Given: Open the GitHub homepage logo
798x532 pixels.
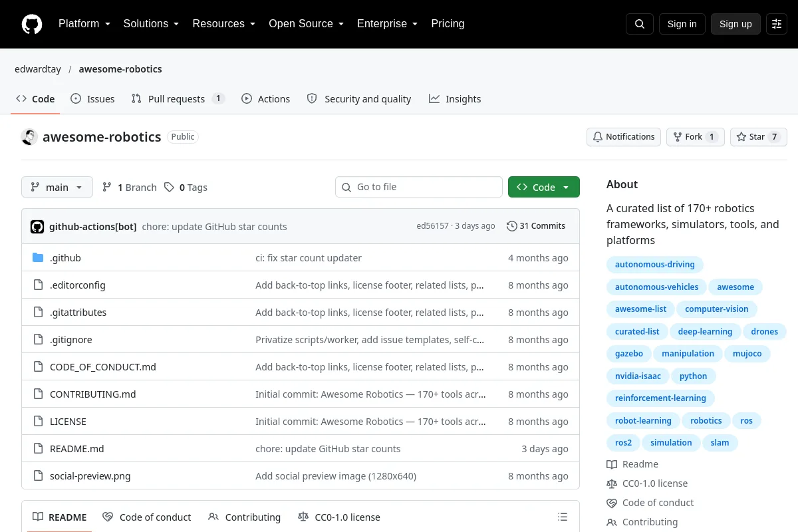Looking at the screenshot, I should point(32,24).
